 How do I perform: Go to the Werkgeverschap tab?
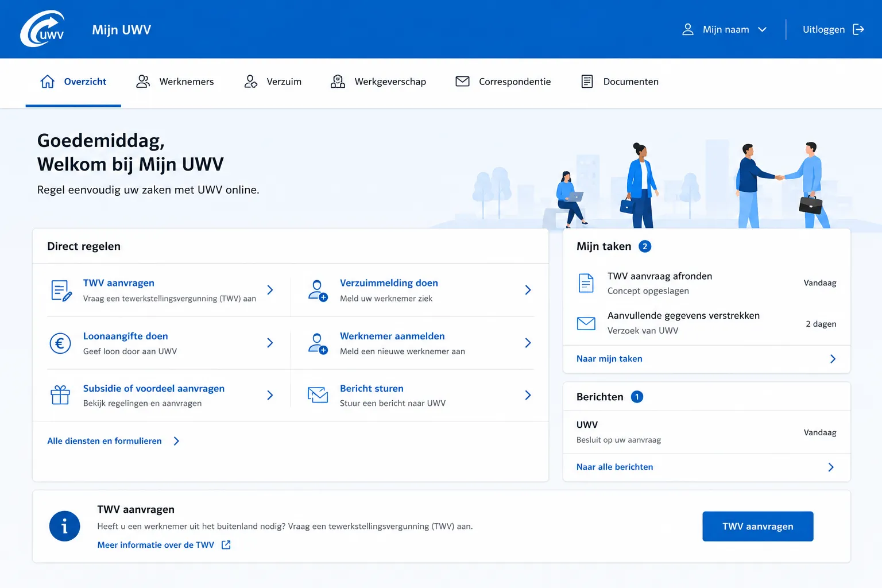click(x=378, y=82)
